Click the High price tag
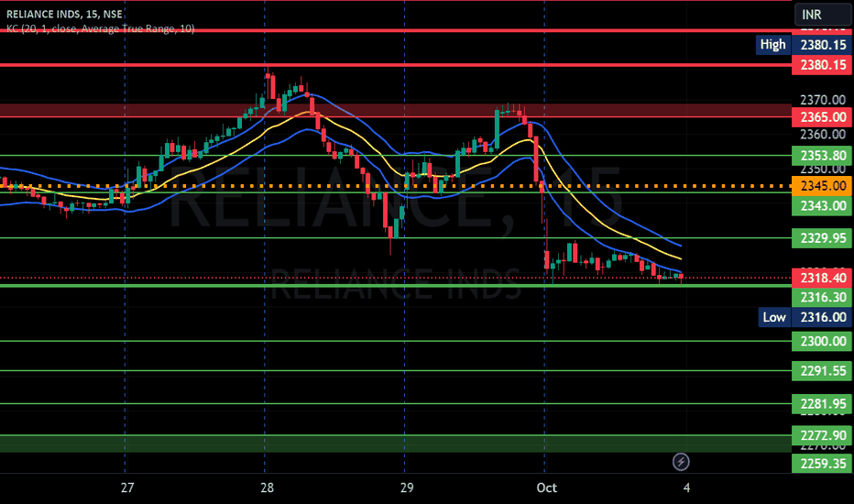The height and width of the screenshot is (504, 854). 804,45
